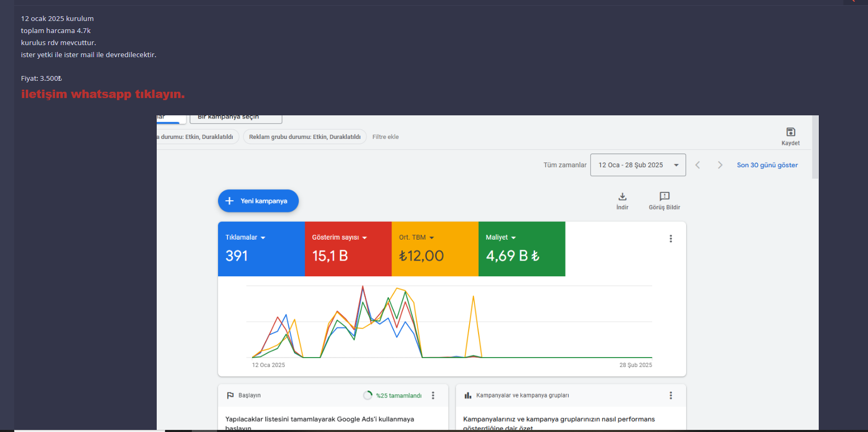Viewport: 868px width, 432px height.
Task: Click the vertical scrollbar of the ads panel
Action: [815, 147]
